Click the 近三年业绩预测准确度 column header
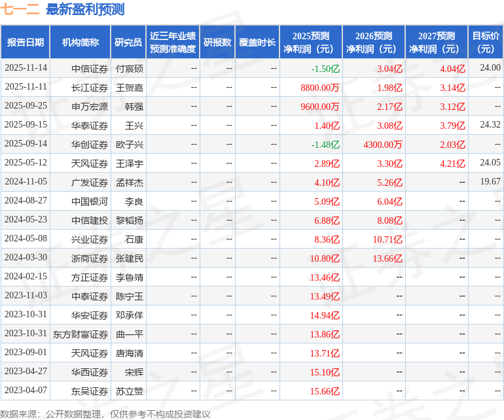The image size is (504, 420). (x=173, y=42)
